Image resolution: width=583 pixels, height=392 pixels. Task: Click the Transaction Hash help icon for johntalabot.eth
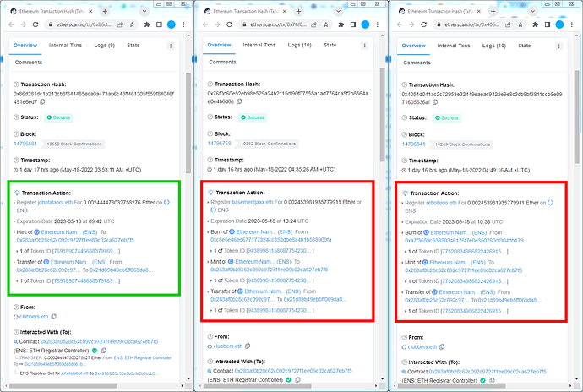click(16, 84)
